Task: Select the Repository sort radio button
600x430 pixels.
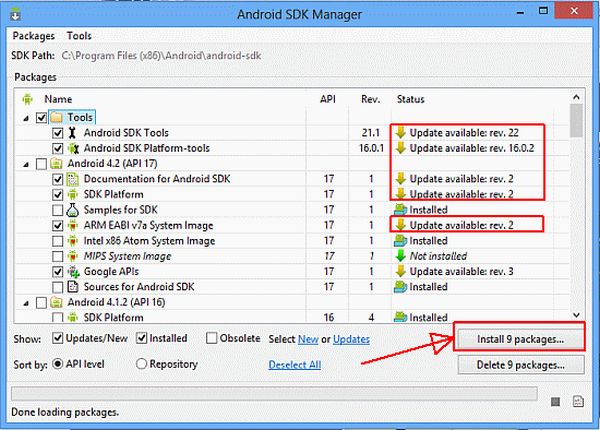Action: 141,364
